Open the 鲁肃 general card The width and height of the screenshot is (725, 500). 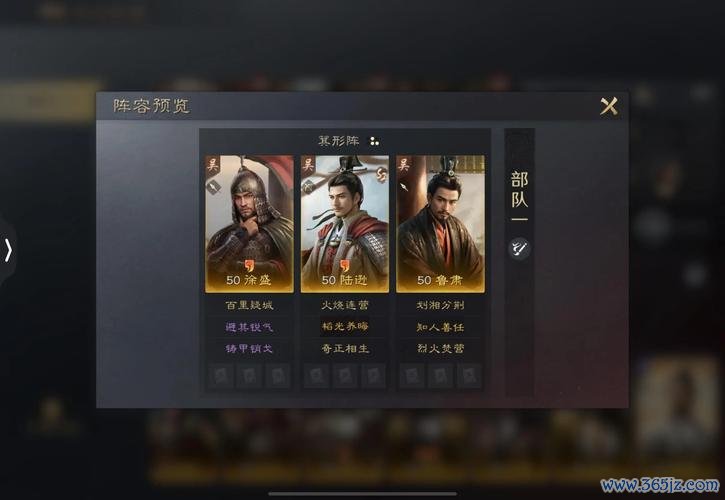pos(440,223)
